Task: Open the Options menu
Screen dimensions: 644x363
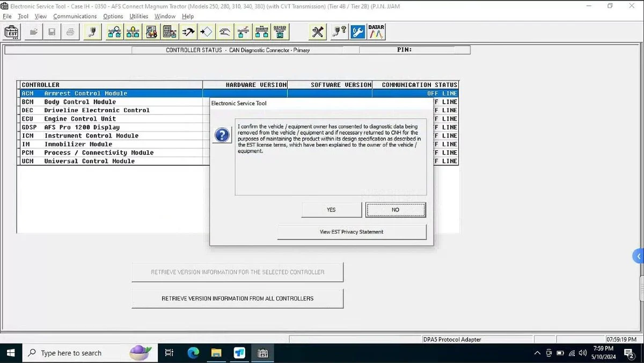Action: 113,16
